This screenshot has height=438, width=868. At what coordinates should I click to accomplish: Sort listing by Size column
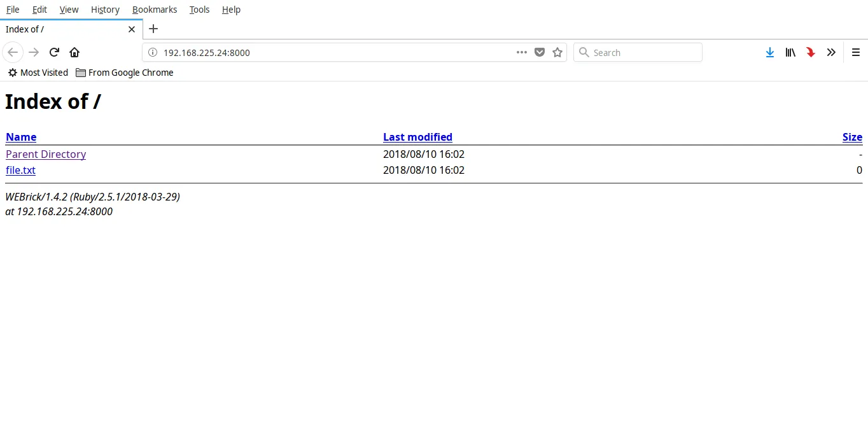[852, 137]
